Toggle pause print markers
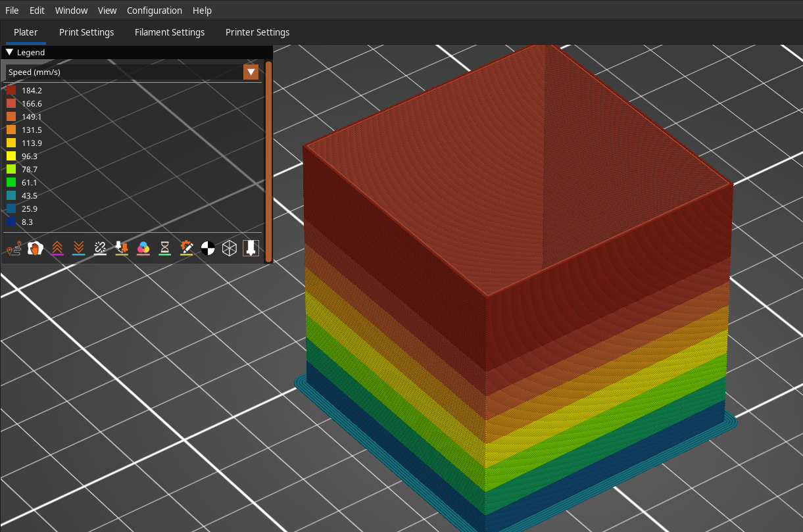The height and width of the screenshot is (532, 803). coord(165,248)
